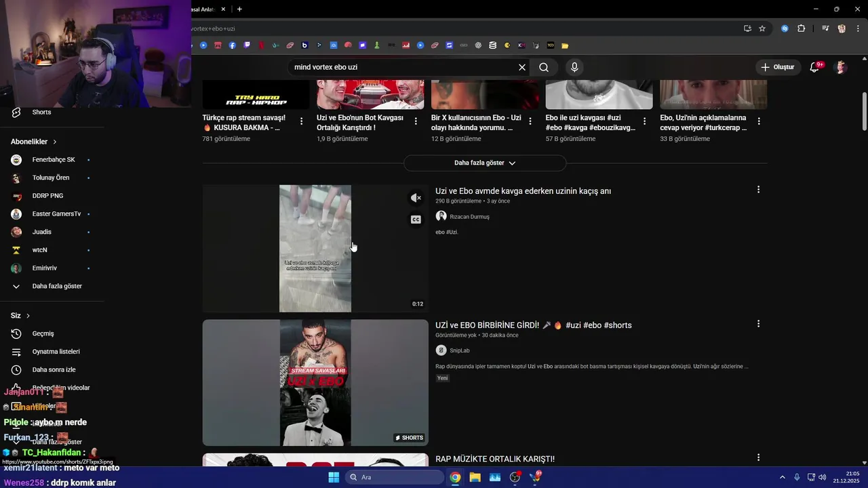Open the Twitch bookmark in bookmarks bar
This screenshot has height=488, width=868.
[247, 45]
